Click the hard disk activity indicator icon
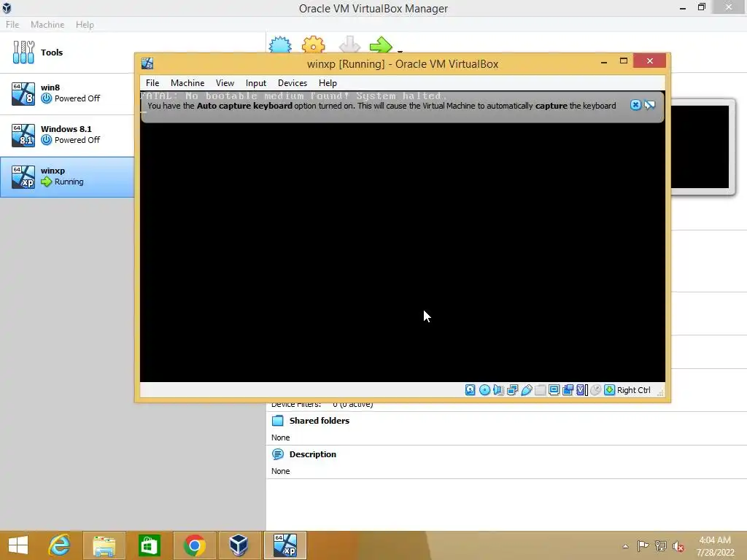This screenshot has height=560, width=747. [x=471, y=390]
